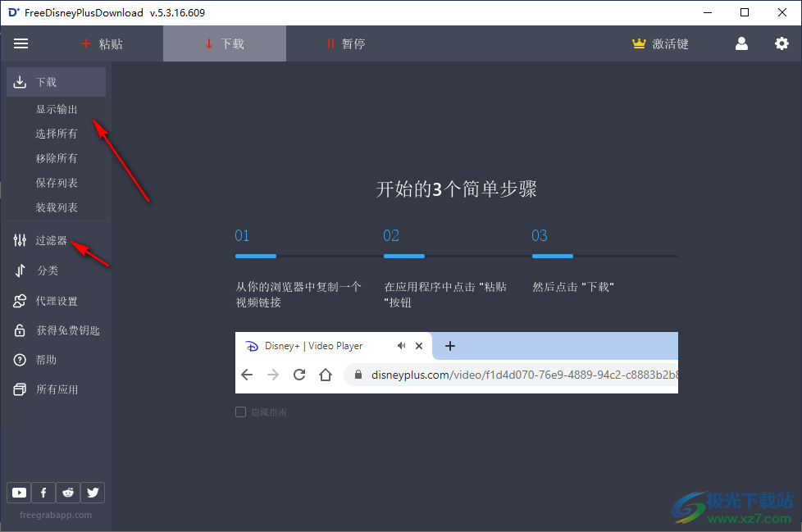The image size is (802, 532).
Task: Collapse the 下载 sidebar section
Action: click(57, 82)
